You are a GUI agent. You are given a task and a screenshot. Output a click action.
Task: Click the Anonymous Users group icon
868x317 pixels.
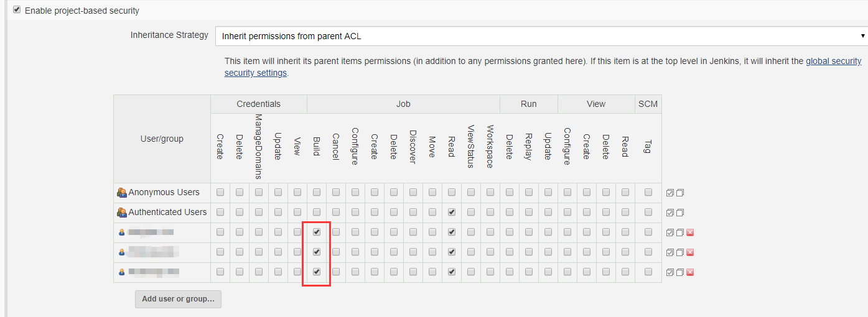(x=122, y=193)
